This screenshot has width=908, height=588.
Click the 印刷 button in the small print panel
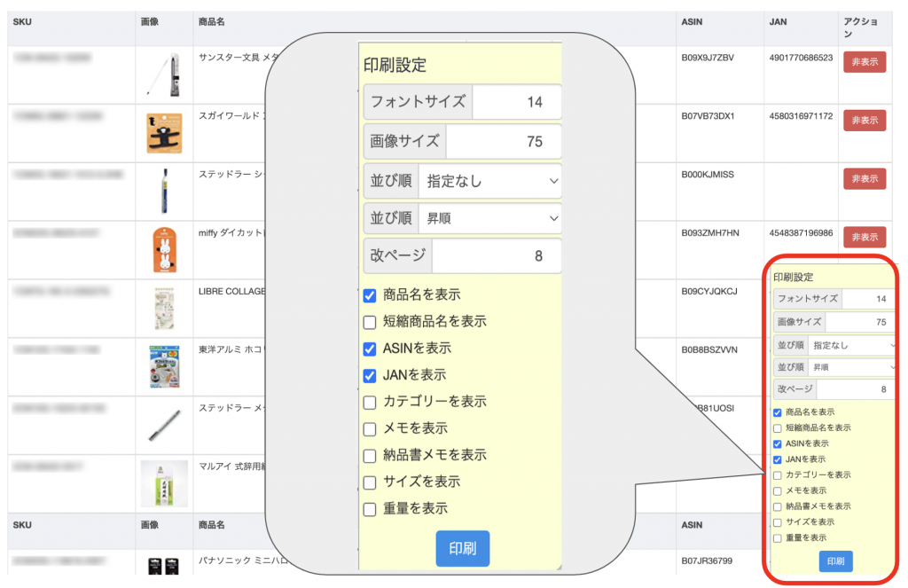tap(835, 561)
